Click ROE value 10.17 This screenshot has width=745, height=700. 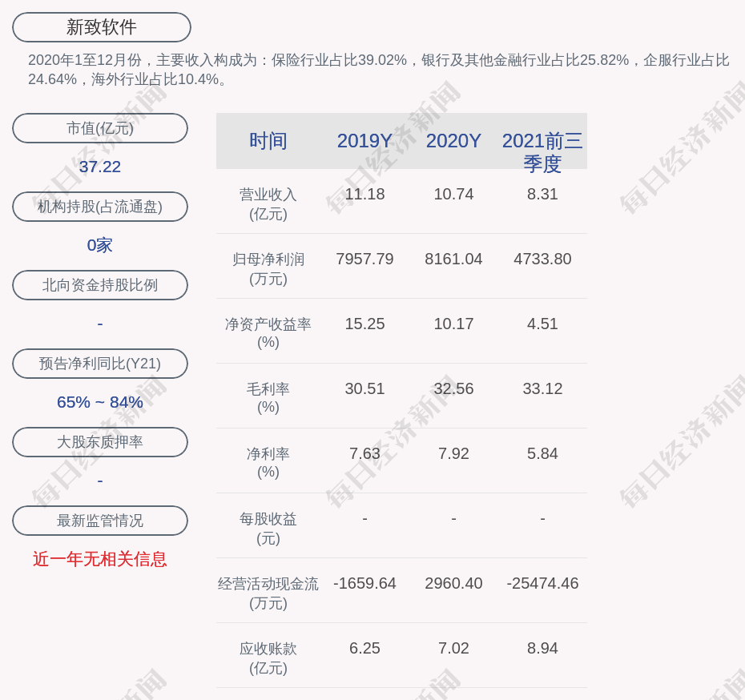(x=453, y=324)
